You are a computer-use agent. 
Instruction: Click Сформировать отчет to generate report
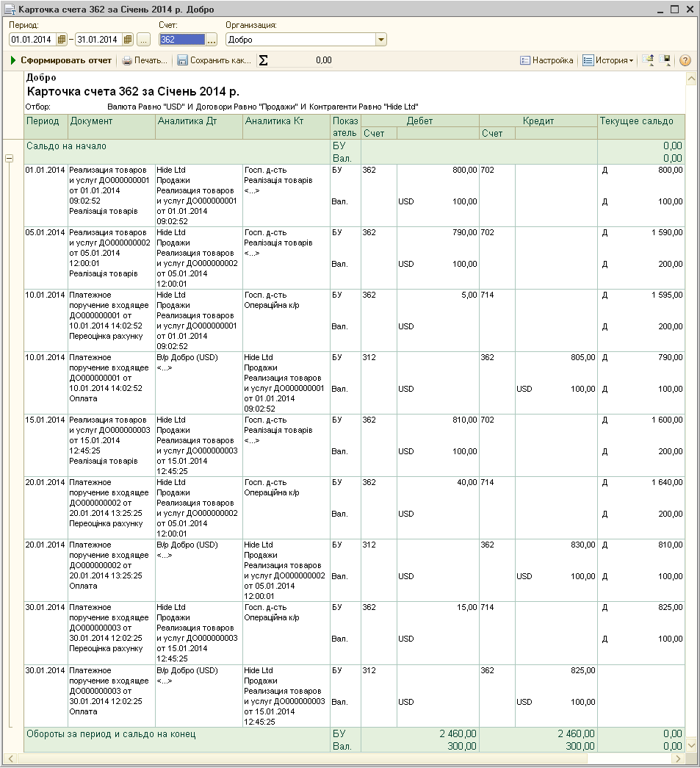pyautogui.click(x=61, y=60)
